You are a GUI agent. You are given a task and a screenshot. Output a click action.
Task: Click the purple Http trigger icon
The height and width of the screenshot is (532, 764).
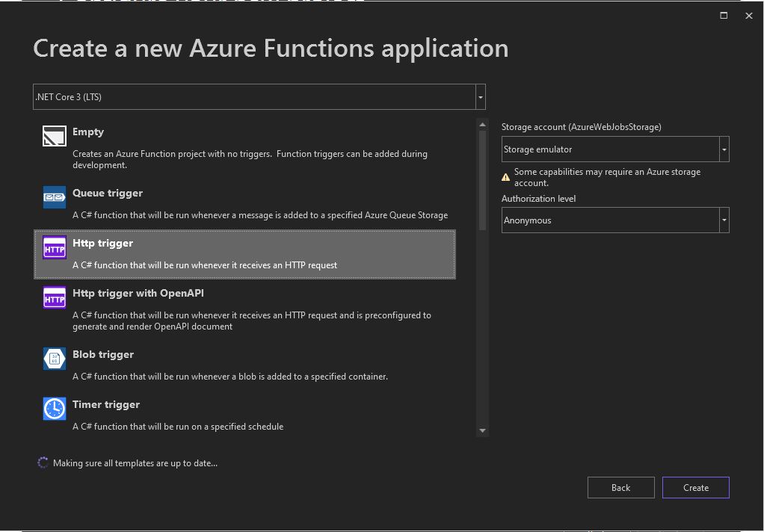point(55,247)
